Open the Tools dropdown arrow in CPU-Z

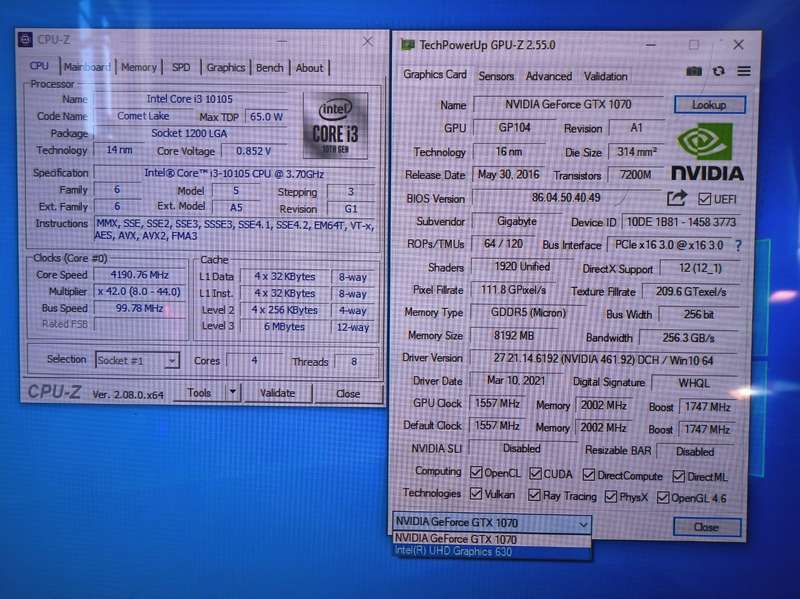point(232,392)
